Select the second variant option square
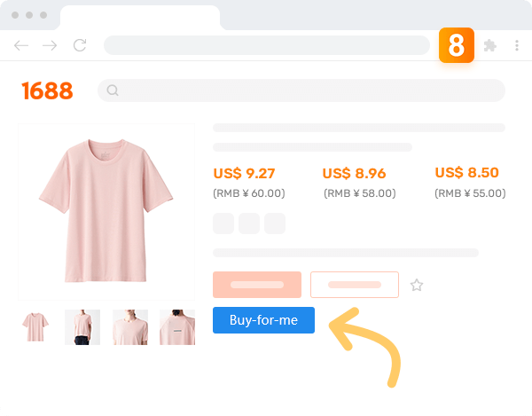 click(x=249, y=224)
